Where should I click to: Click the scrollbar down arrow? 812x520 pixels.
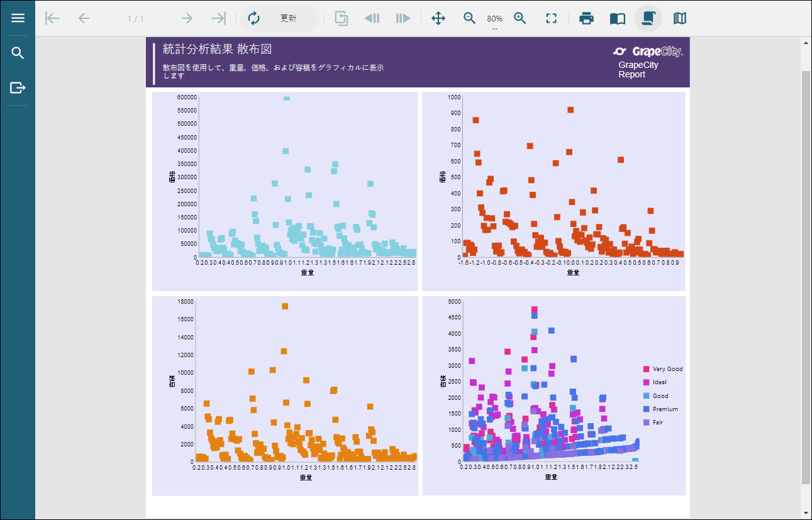[x=806, y=514]
